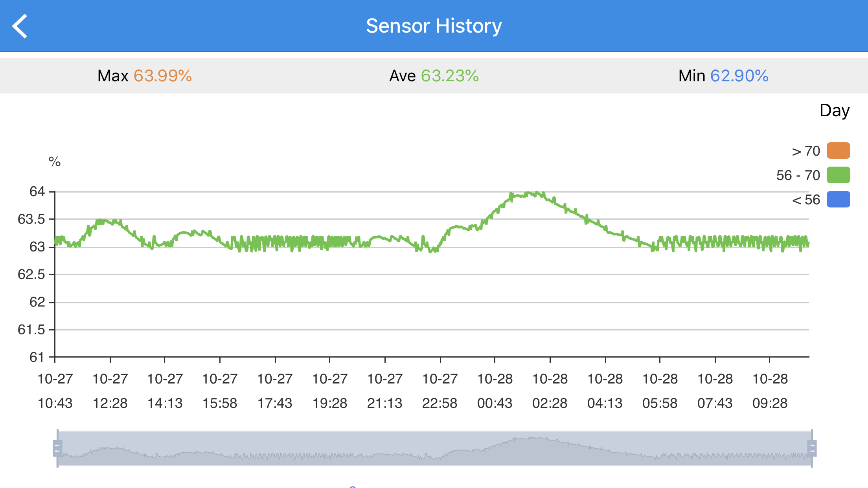Click the right zoom slider handle
868x488 pixels.
pyautogui.click(x=812, y=448)
